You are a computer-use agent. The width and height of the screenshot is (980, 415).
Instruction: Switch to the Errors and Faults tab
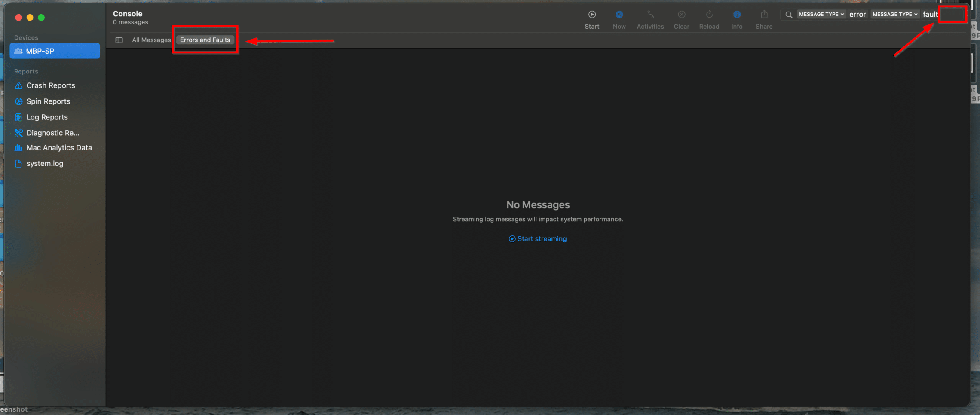point(205,40)
